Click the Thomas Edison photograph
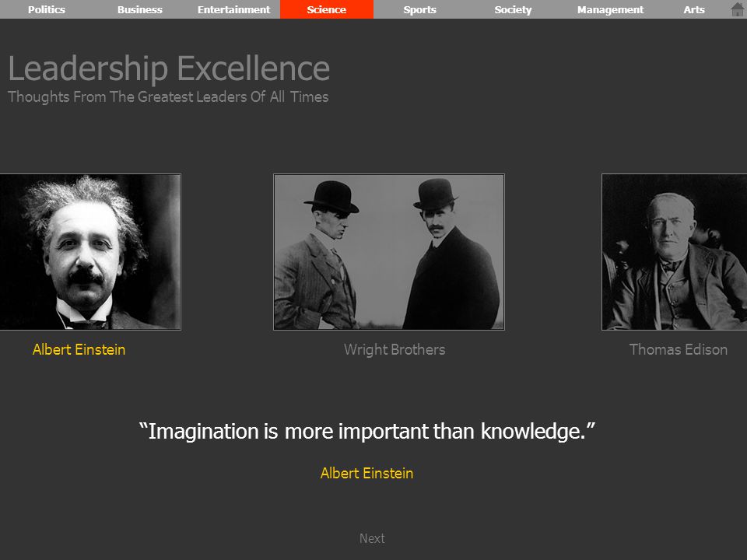Image resolution: width=747 pixels, height=560 pixels. (674, 252)
